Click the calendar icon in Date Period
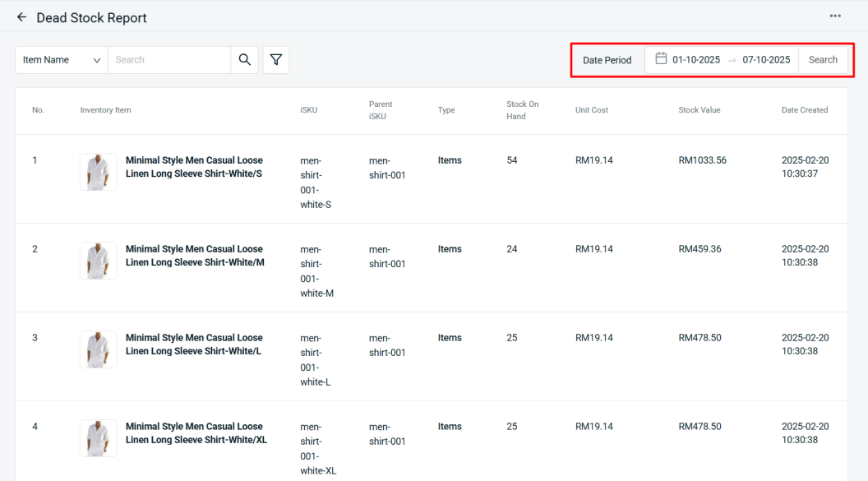Screen dimensions: 868x481 coord(661,59)
